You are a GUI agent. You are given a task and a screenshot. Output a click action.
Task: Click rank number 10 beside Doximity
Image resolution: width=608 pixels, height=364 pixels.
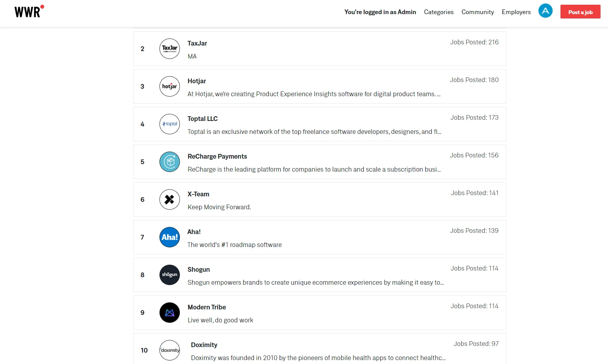click(144, 350)
